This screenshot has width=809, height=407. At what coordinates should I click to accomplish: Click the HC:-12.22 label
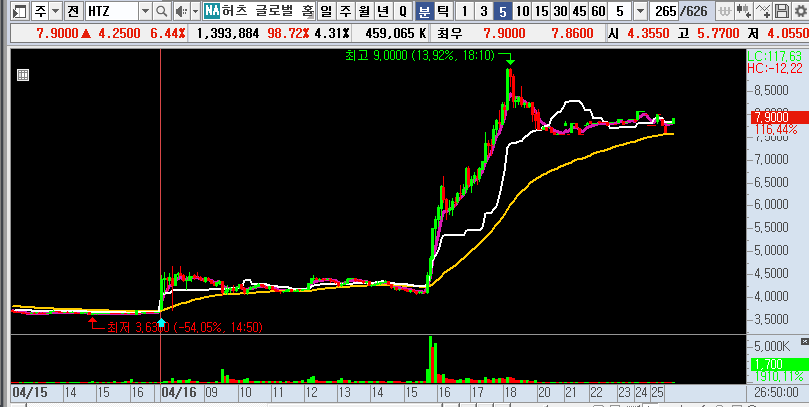tap(775, 68)
